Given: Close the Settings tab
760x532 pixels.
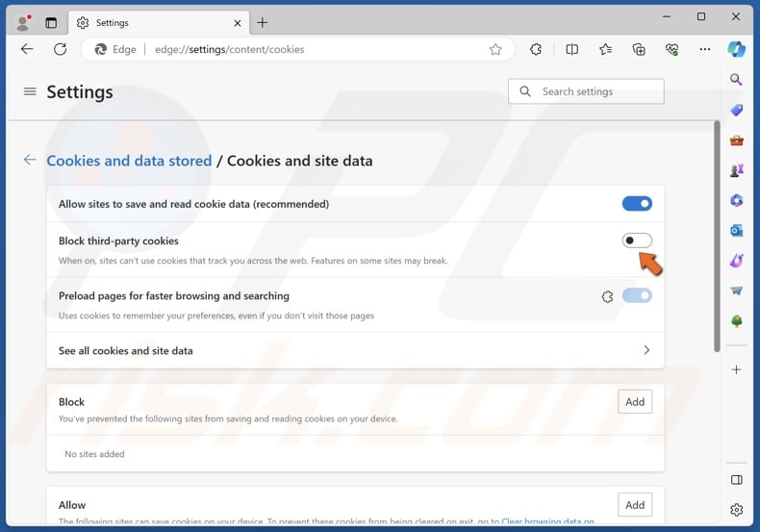Looking at the screenshot, I should coord(238,23).
